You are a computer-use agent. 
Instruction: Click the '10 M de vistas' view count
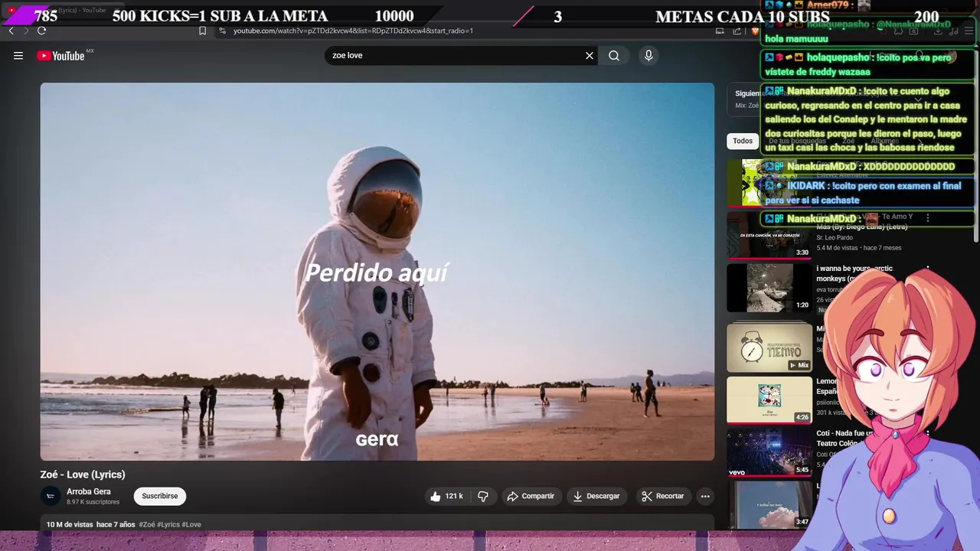click(x=70, y=524)
